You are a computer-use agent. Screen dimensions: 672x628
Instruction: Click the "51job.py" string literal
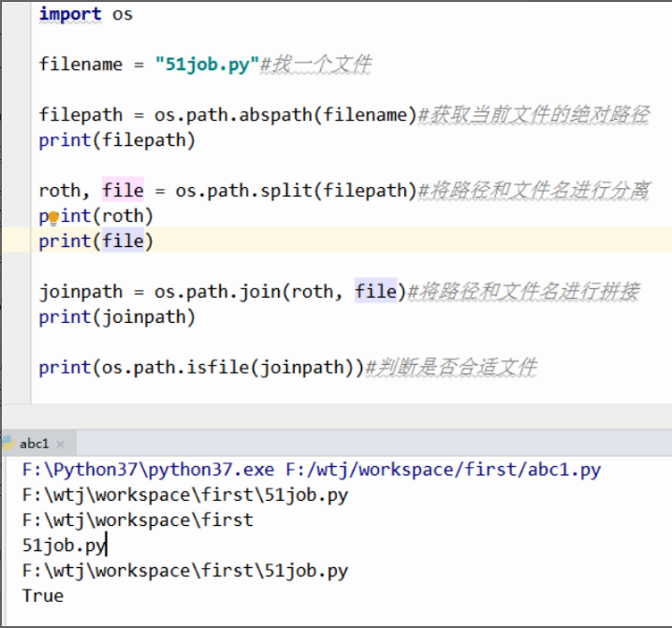(x=207, y=65)
